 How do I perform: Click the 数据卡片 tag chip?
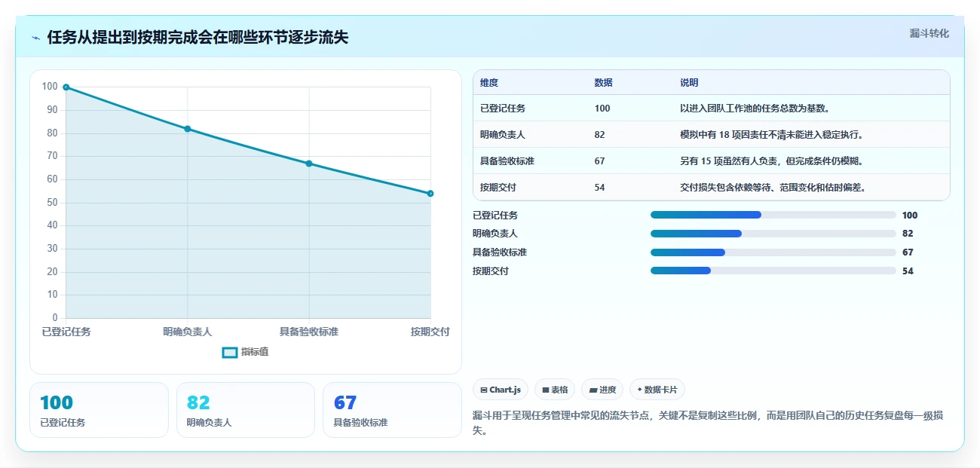657,390
